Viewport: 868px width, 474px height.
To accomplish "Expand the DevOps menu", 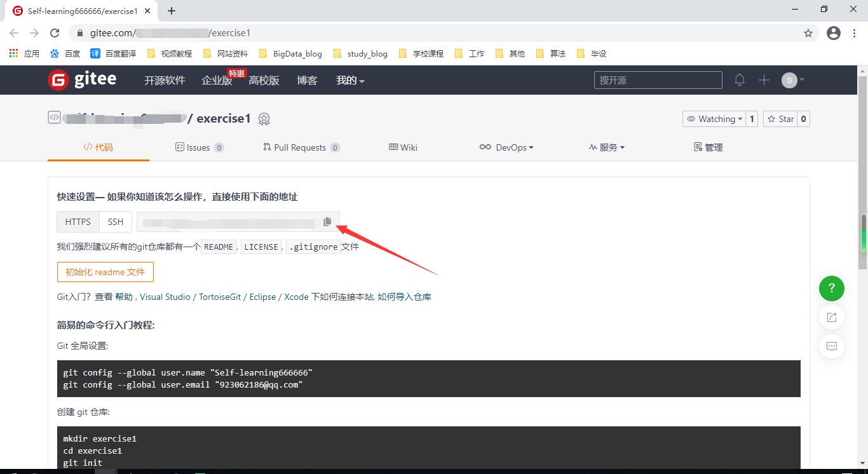I will [506, 147].
